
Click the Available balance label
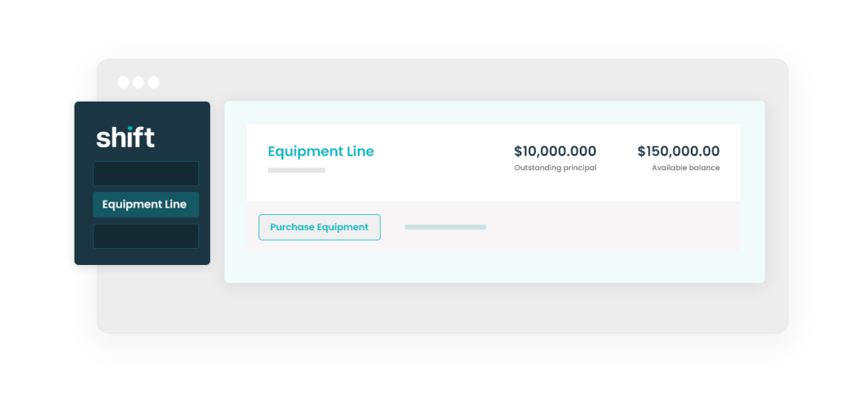(686, 168)
